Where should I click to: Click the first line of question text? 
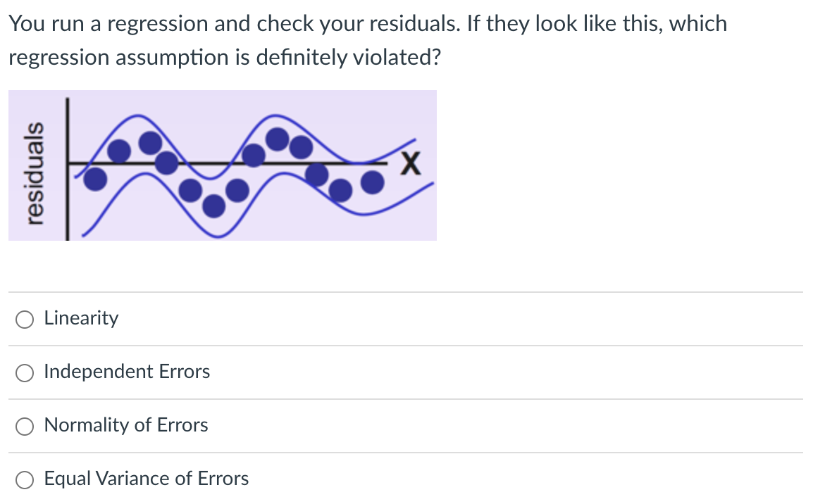367,24
